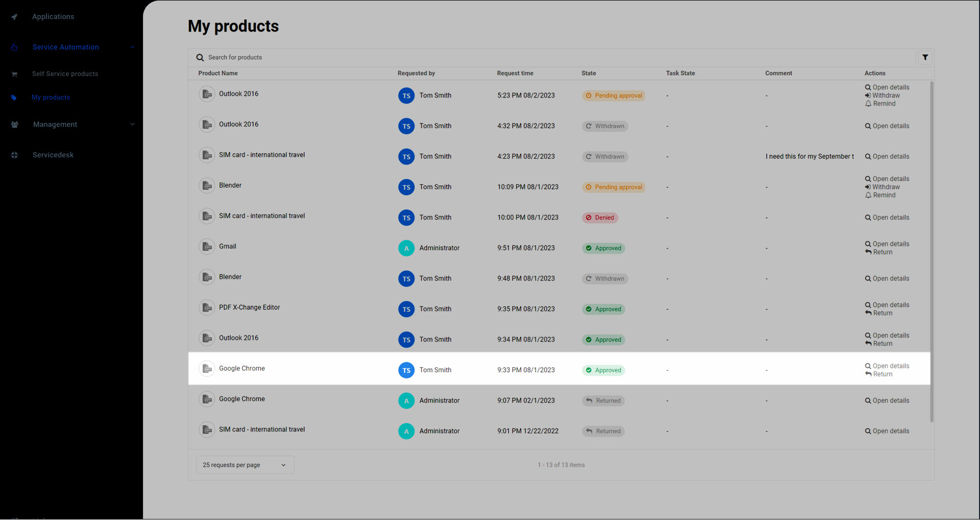
Task: Return the Google Chrome approved product
Action: 878,375
